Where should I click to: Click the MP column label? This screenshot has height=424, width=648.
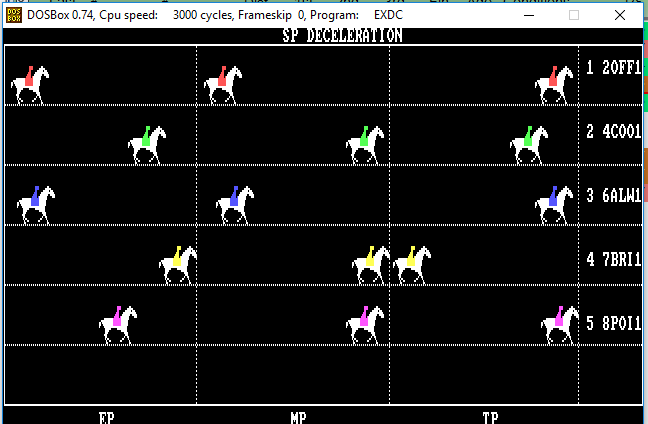298,418
